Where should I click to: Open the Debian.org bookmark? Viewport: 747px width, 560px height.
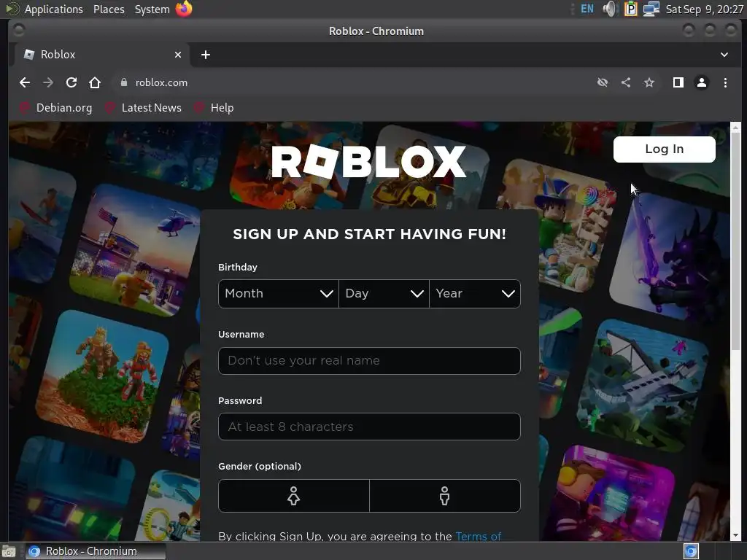point(55,108)
